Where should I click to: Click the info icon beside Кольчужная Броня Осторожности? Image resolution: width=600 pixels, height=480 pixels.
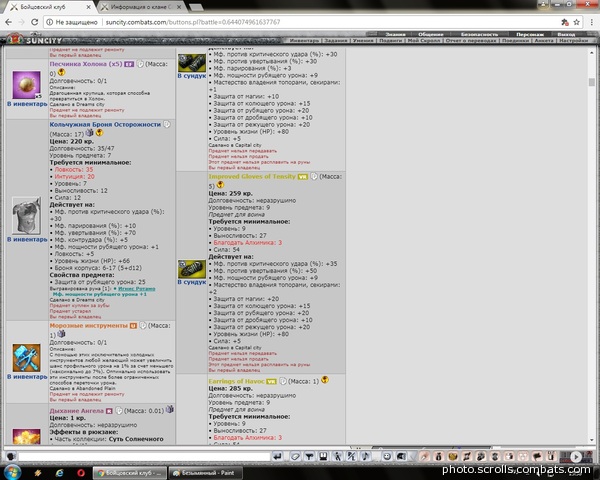tap(167, 124)
